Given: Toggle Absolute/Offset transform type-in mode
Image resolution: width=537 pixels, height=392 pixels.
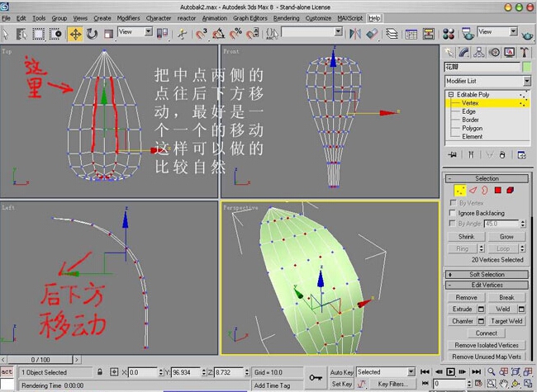Looking at the screenshot, I should pyautogui.click(x=114, y=372).
